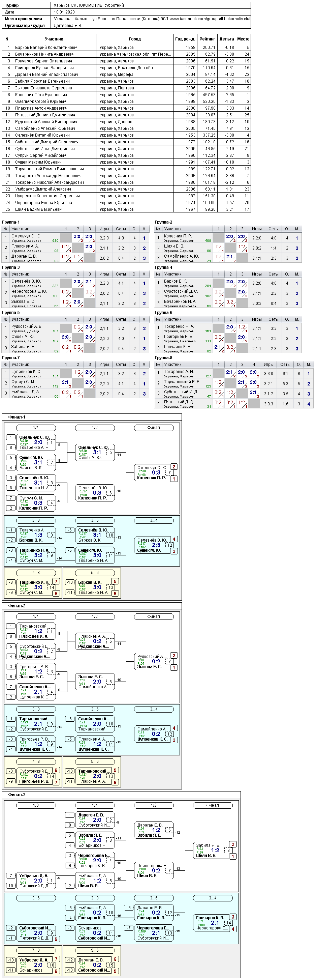
Task: Click the Группа-1 heading
Action: 11,222
